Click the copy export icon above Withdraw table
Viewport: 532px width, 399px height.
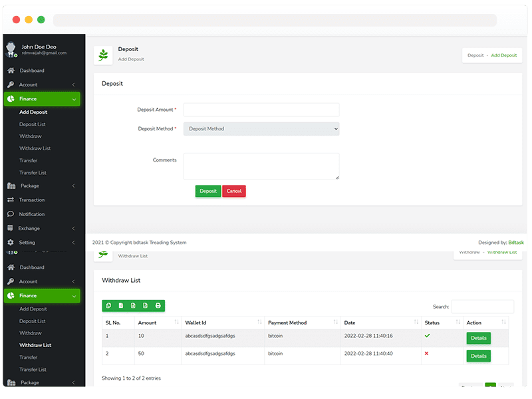click(x=108, y=306)
